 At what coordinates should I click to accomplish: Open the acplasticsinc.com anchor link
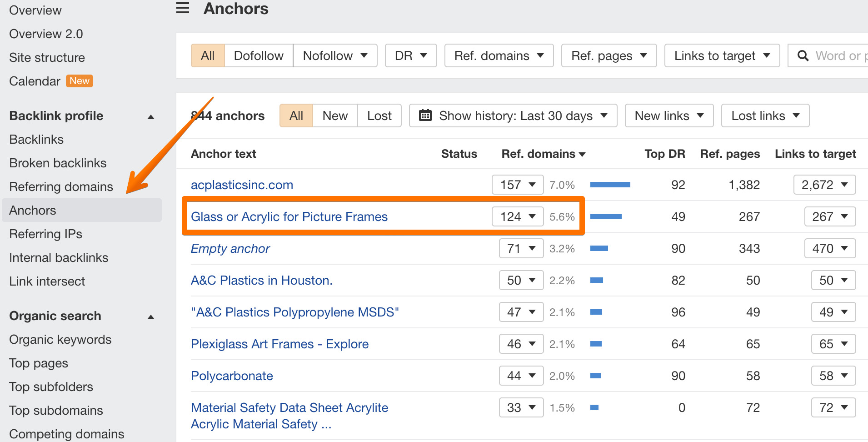242,185
